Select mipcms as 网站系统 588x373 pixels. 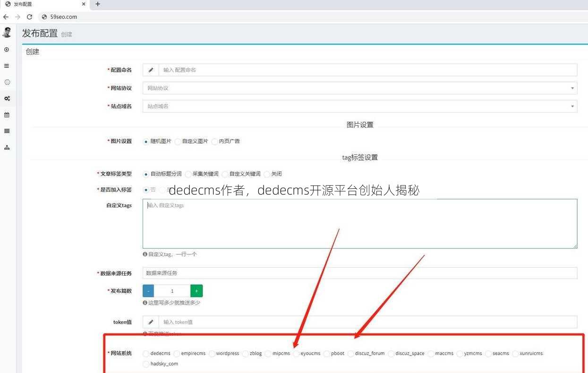[268, 354]
